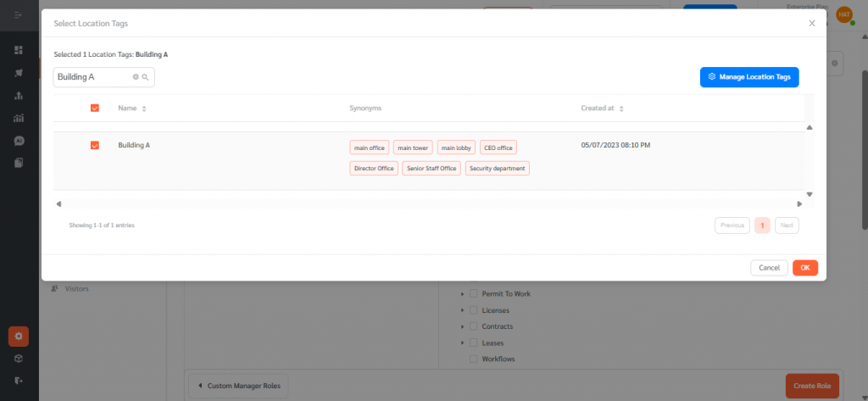This screenshot has width=868, height=401.
Task: Click the cube icon in sidebar
Action: pos(19,359)
